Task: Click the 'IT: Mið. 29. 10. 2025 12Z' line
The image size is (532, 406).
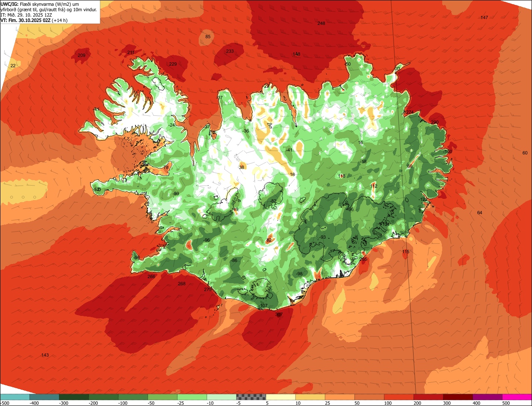Action: tap(26, 15)
